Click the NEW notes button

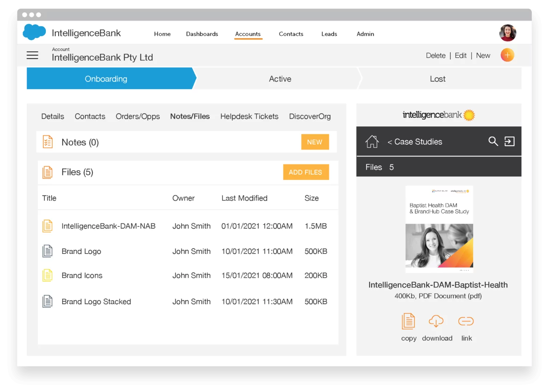point(315,142)
